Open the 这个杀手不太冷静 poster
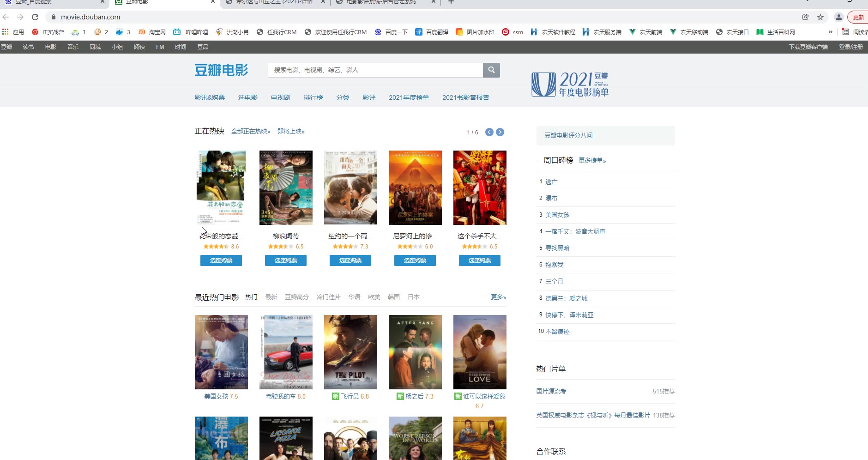Viewport: 868px width, 460px height. click(x=480, y=188)
